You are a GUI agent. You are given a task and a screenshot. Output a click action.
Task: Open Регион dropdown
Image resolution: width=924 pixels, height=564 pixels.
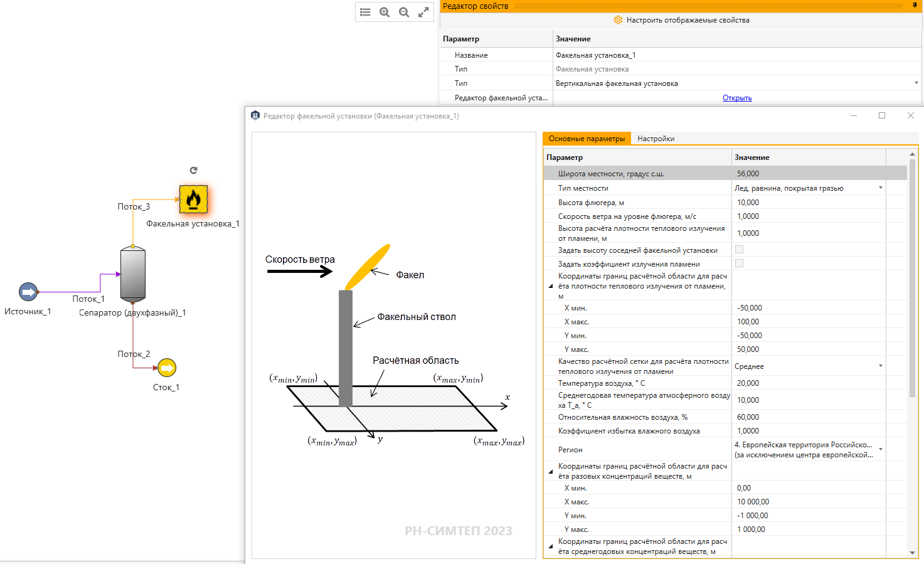(881, 449)
